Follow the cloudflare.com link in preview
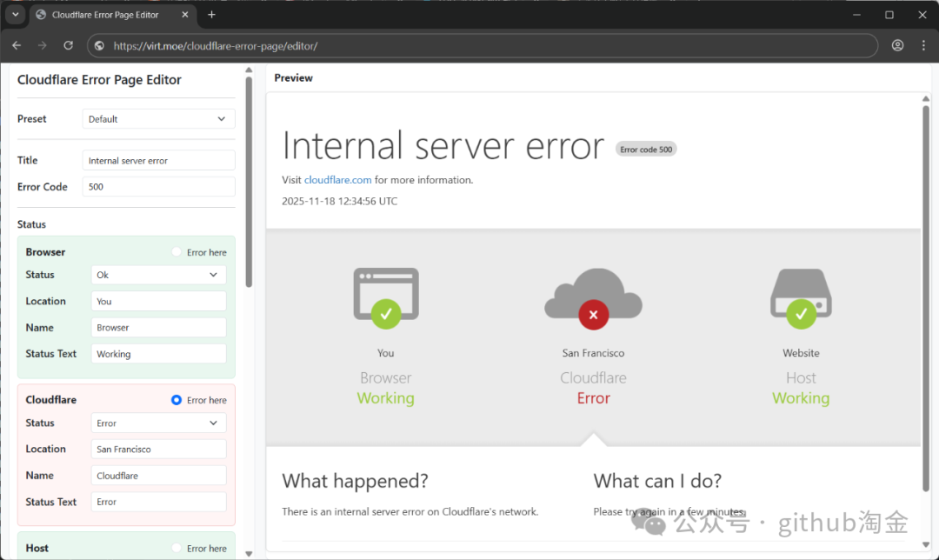The height and width of the screenshot is (560, 939). pos(337,180)
